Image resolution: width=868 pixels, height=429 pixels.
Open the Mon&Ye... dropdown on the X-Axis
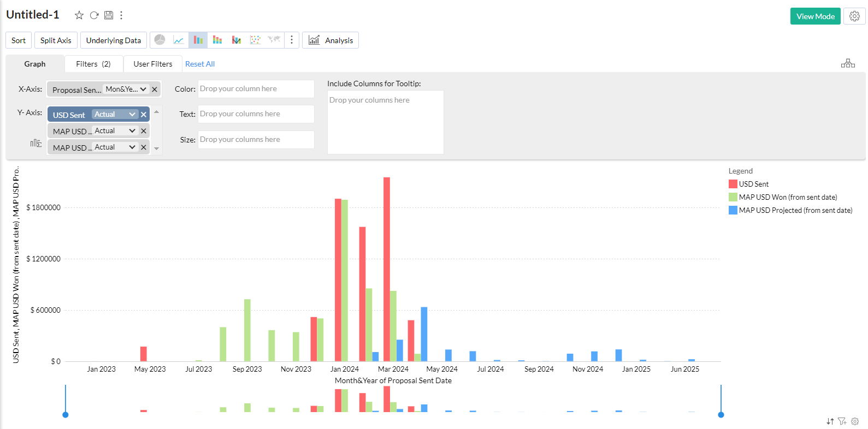point(126,89)
